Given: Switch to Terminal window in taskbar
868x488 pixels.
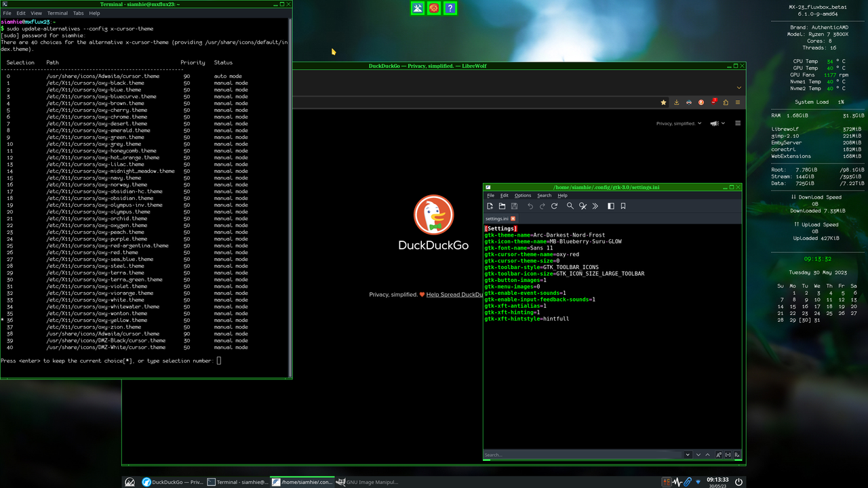Looking at the screenshot, I should (237, 482).
